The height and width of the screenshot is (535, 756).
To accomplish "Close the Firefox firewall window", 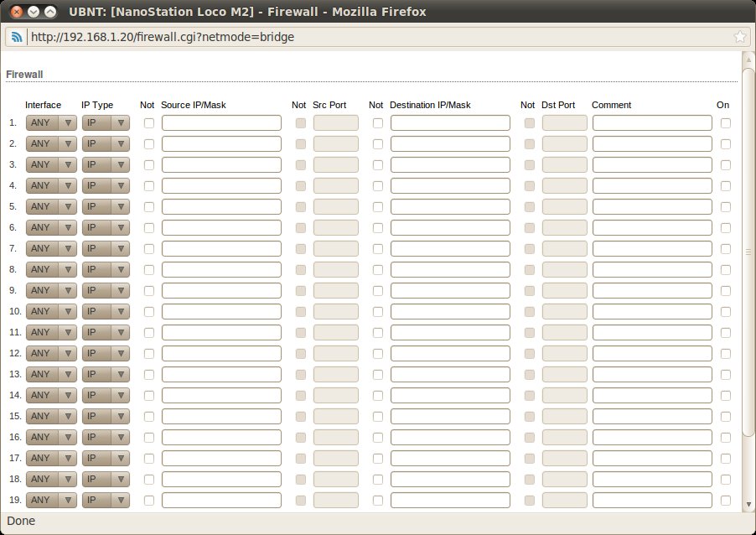I will (x=16, y=12).
